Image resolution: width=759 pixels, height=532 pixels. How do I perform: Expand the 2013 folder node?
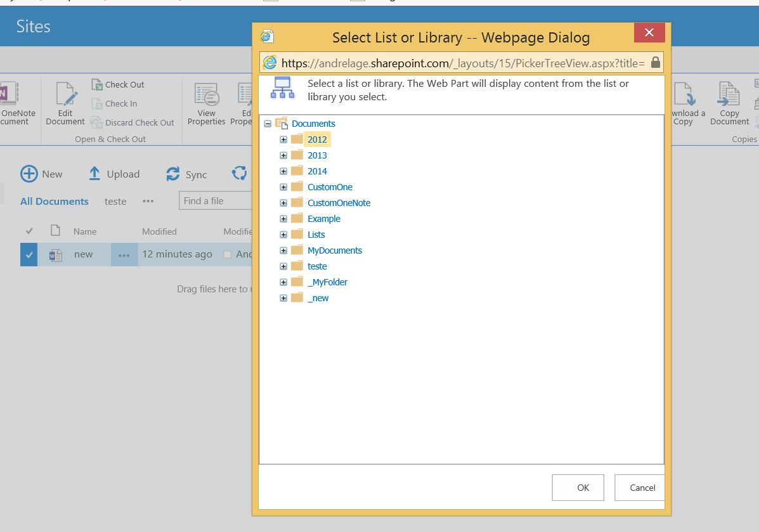[283, 155]
